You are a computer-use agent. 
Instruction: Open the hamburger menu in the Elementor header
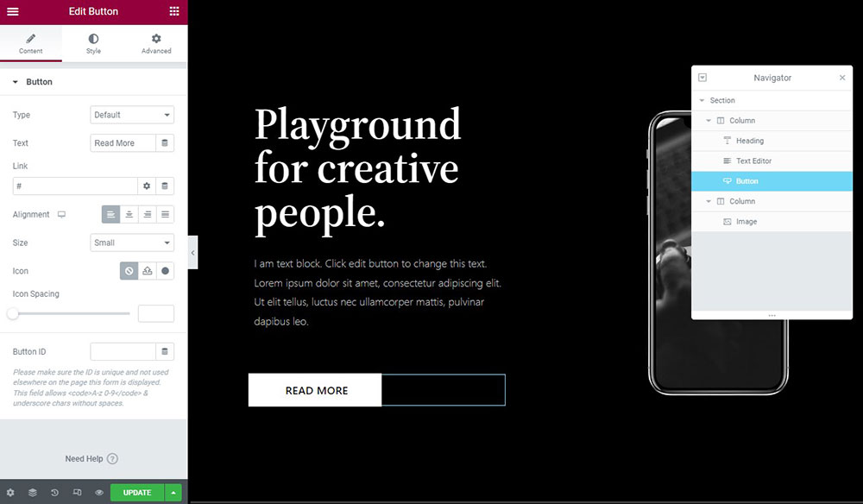click(x=13, y=11)
